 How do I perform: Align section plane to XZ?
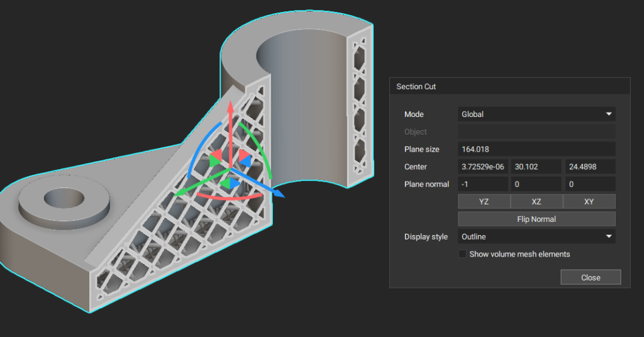pos(536,202)
